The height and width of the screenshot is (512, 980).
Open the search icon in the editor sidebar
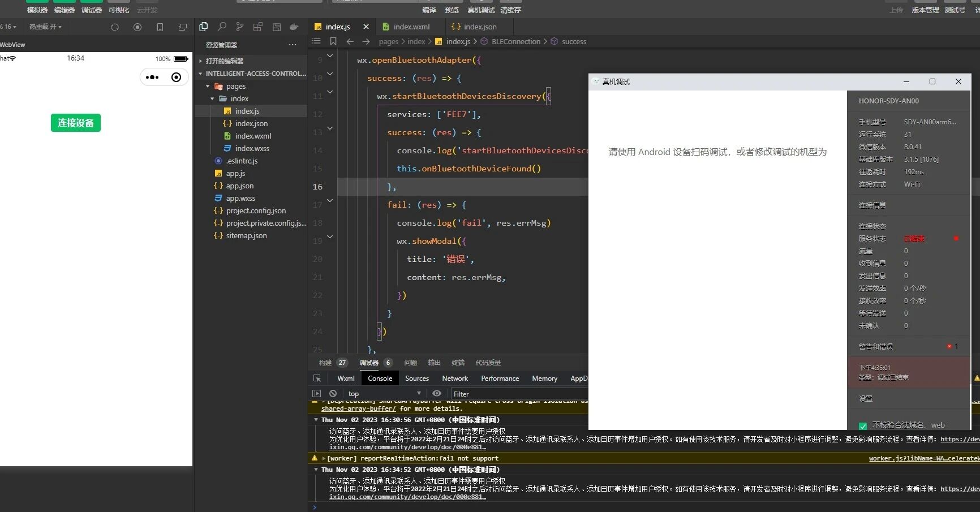(x=222, y=27)
